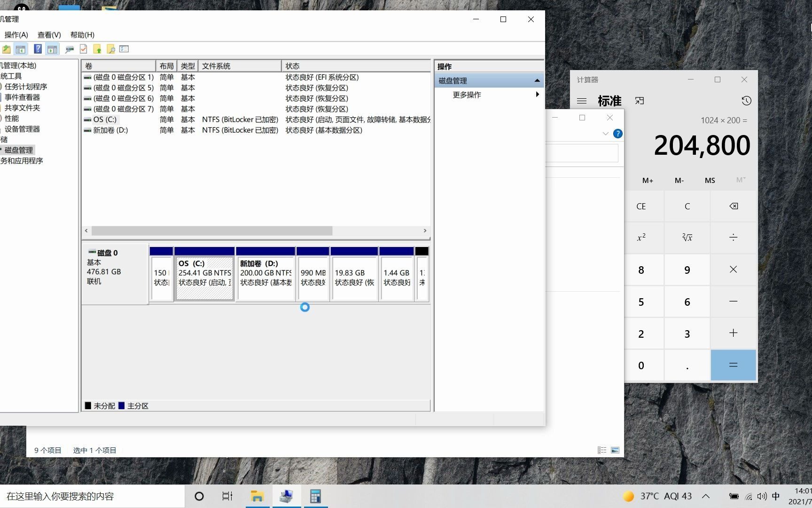Click the address field in background window
This screenshot has height=508, width=812.
coord(582,153)
